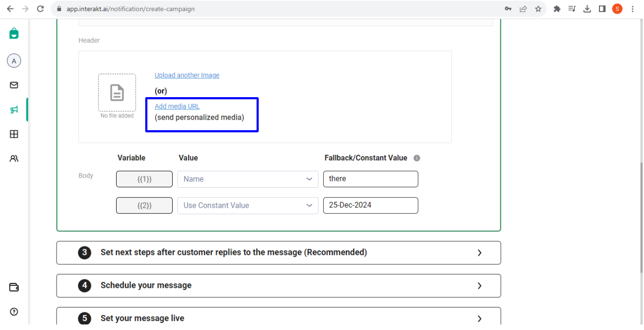Select the campaigns megaphone icon

[14, 110]
